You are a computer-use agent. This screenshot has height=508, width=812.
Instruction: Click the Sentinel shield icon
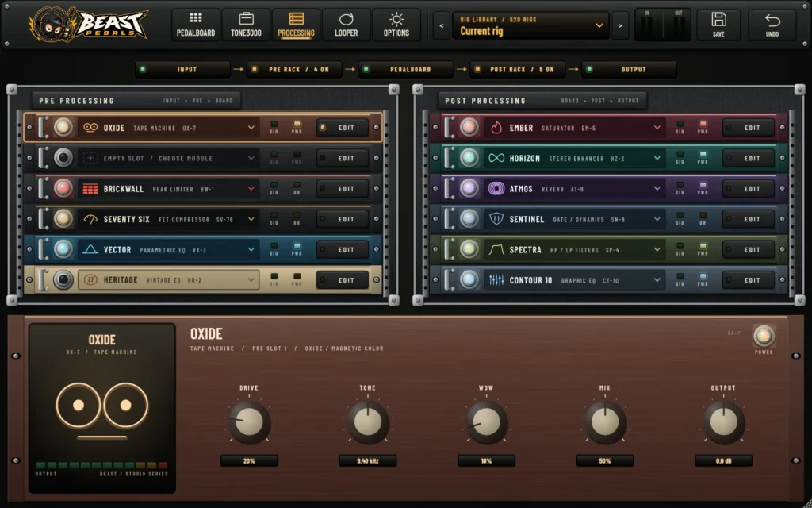coord(496,219)
